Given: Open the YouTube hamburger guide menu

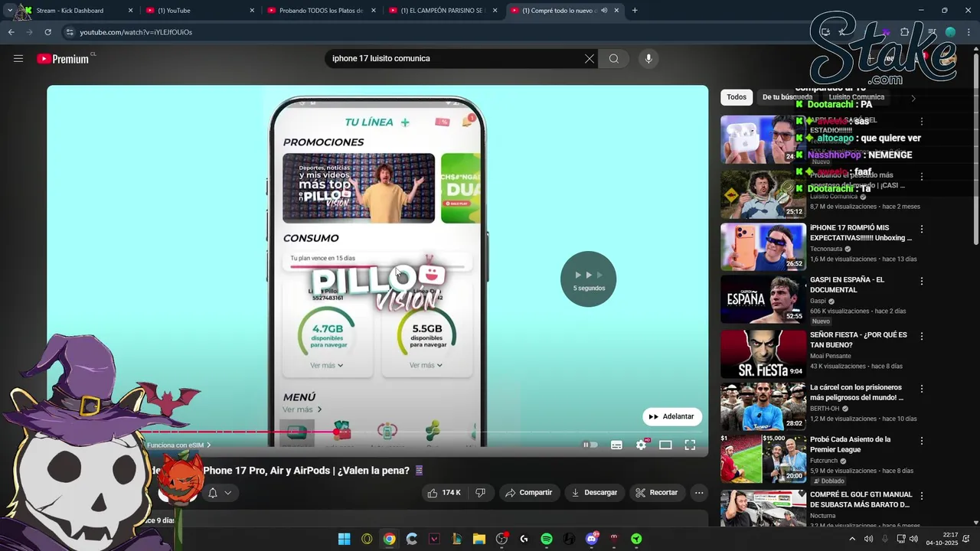Looking at the screenshot, I should (x=18, y=58).
